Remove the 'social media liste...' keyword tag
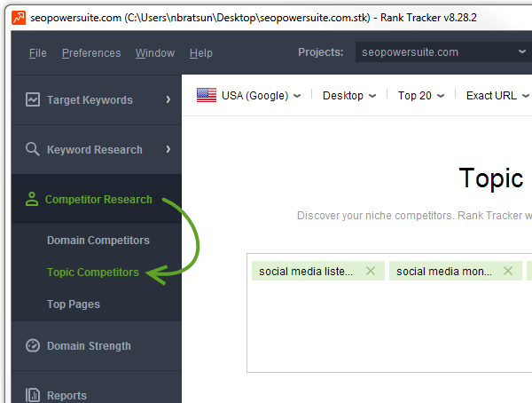This screenshot has height=403, width=532. [371, 271]
